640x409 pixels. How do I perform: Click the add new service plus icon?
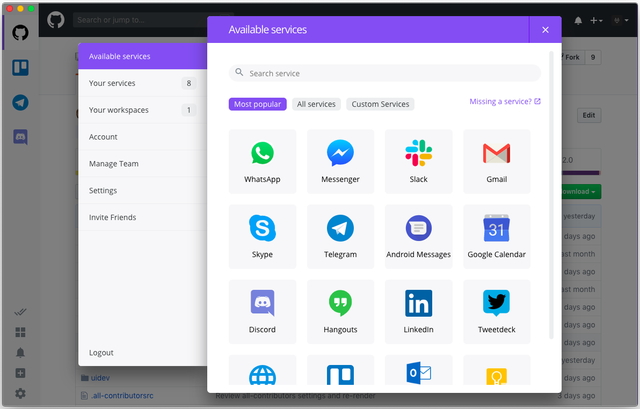point(20,373)
